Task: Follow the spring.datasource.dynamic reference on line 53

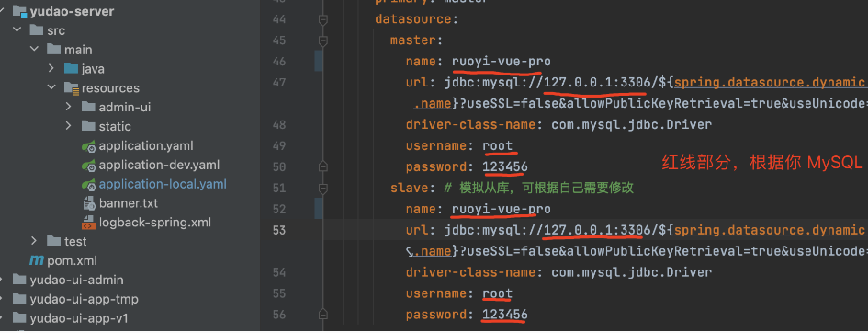Action: pos(770,230)
